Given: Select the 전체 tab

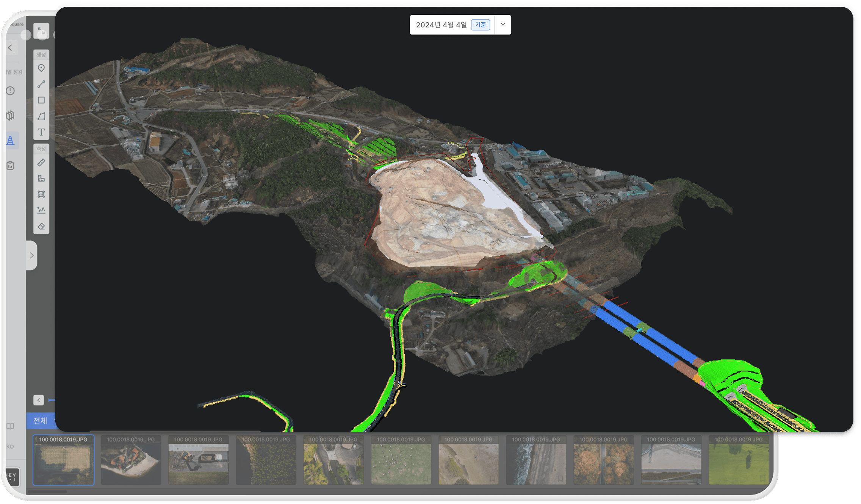Looking at the screenshot, I should pos(40,421).
